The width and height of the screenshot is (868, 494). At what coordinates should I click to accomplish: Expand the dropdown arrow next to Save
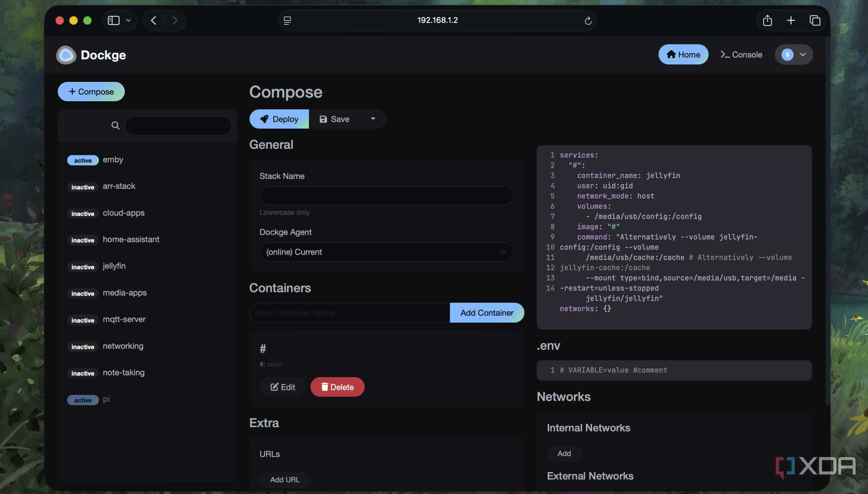tap(373, 119)
